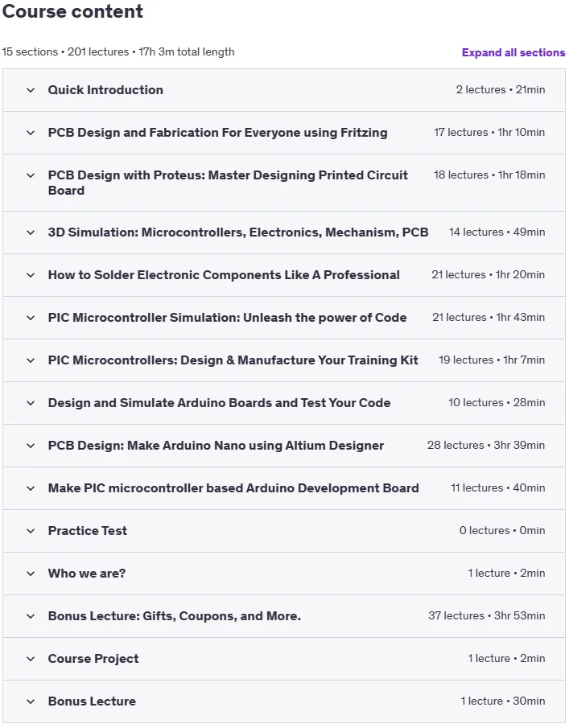569x728 pixels.
Task: Expand the Quick Introduction section chevron
Action: click(31, 90)
